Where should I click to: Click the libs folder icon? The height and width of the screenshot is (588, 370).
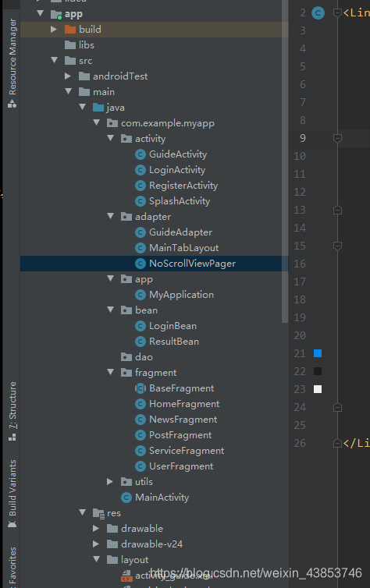pyautogui.click(x=70, y=45)
